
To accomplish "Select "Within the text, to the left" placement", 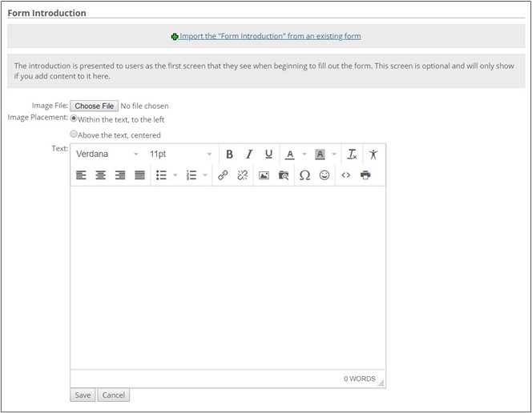I will tap(75, 118).
